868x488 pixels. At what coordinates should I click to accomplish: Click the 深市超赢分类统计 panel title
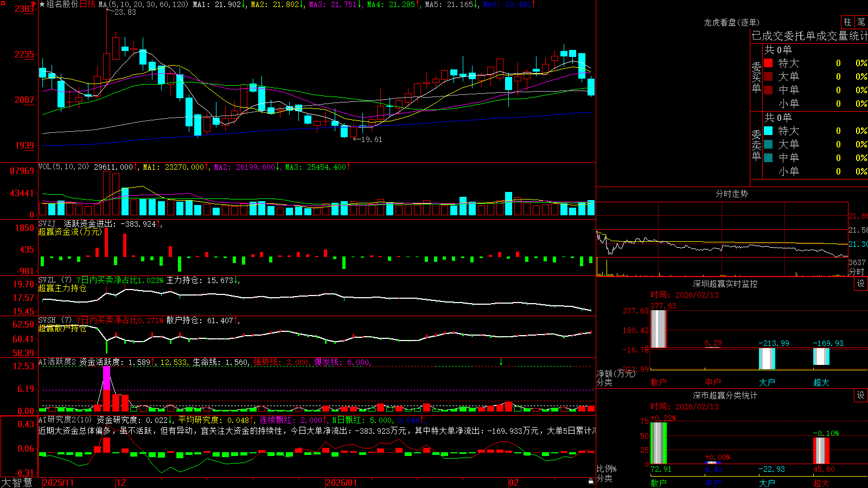(725, 395)
